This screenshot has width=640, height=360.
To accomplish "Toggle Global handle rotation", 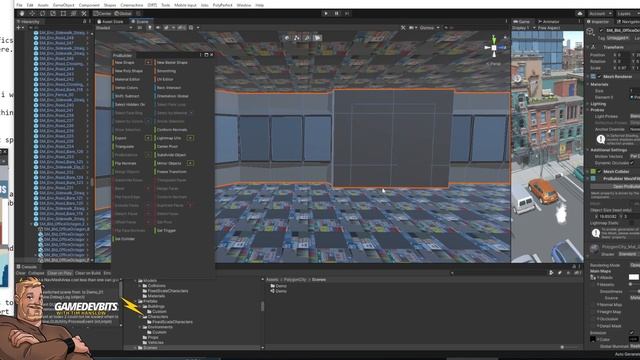I will 123,13.
